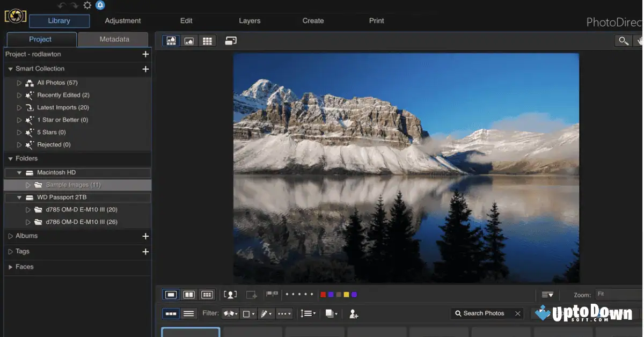Apply the red color label
The height and width of the screenshot is (337, 644).
[x=323, y=294]
